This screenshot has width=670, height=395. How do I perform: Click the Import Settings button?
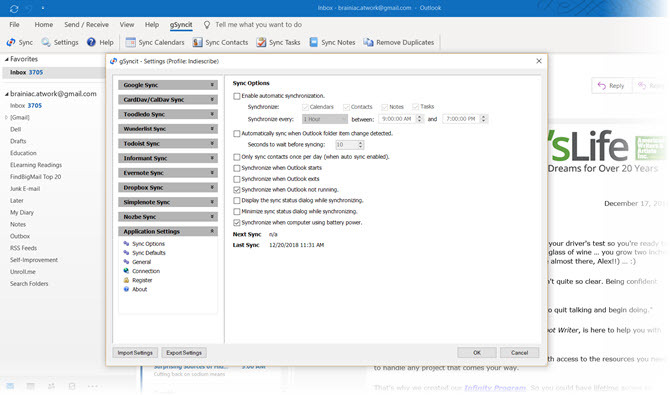135,353
